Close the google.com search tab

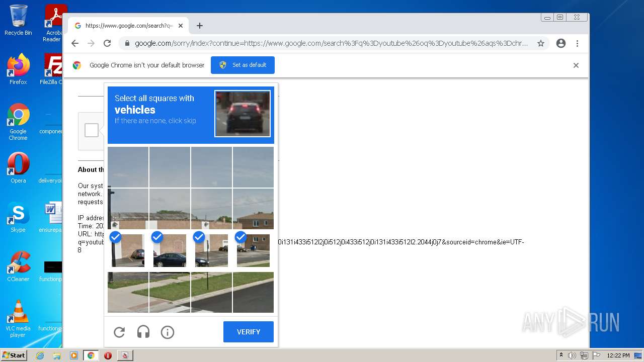pyautogui.click(x=180, y=26)
